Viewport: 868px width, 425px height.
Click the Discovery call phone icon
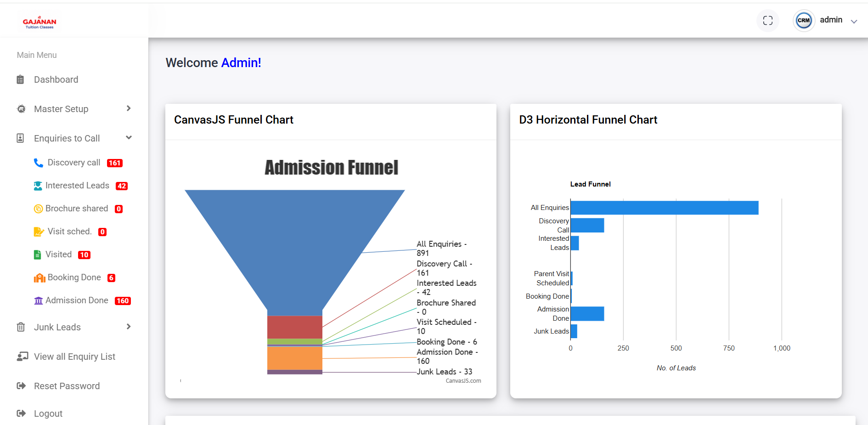coord(39,163)
